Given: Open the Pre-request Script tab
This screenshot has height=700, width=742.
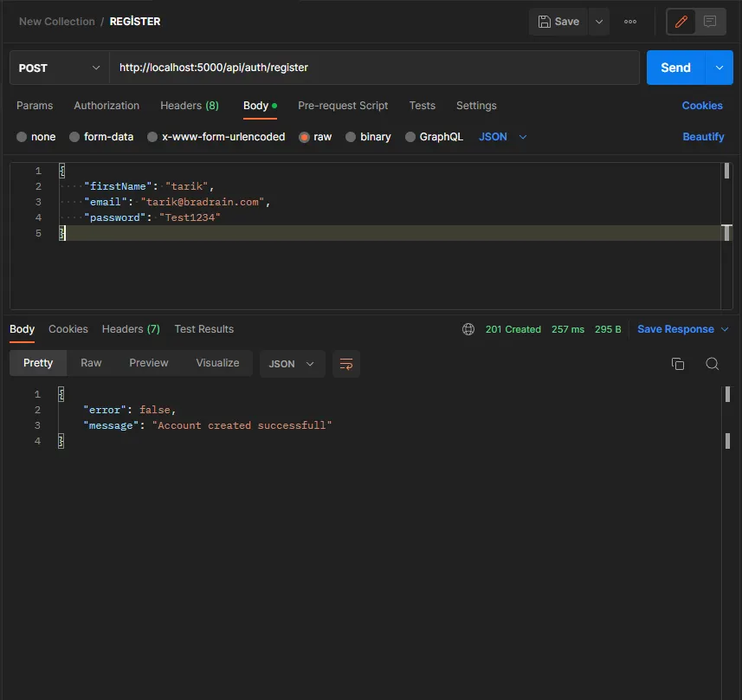Looking at the screenshot, I should point(343,106).
